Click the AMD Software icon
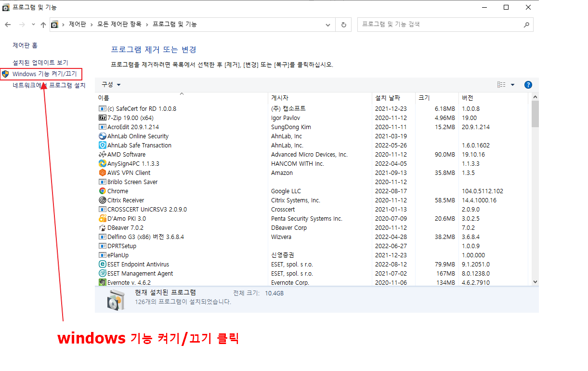The width and height of the screenshot is (588, 371). click(x=102, y=154)
